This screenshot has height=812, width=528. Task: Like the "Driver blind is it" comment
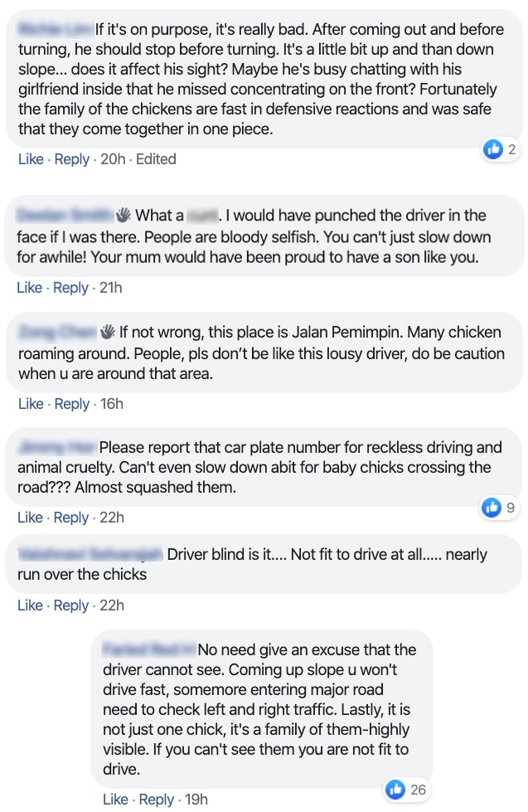[x=31, y=605]
